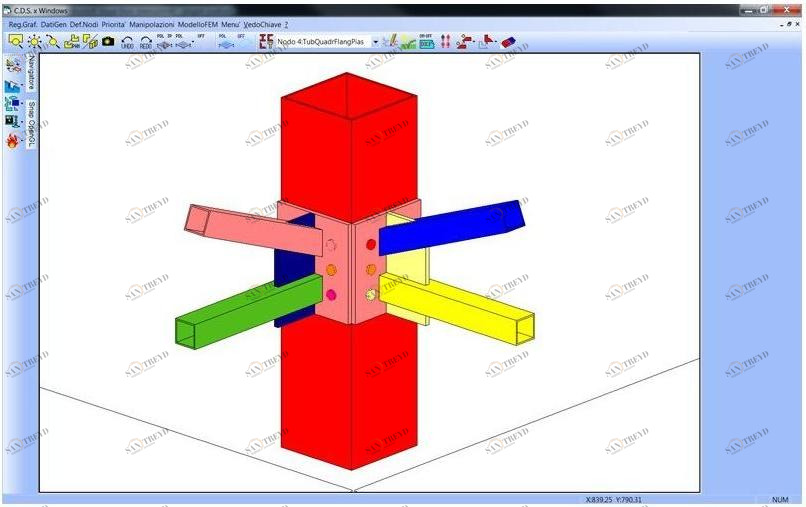This screenshot has width=806, height=507.
Task: Open the Nodo 4 TubQuadrFlangPias dropdown
Action: point(376,43)
